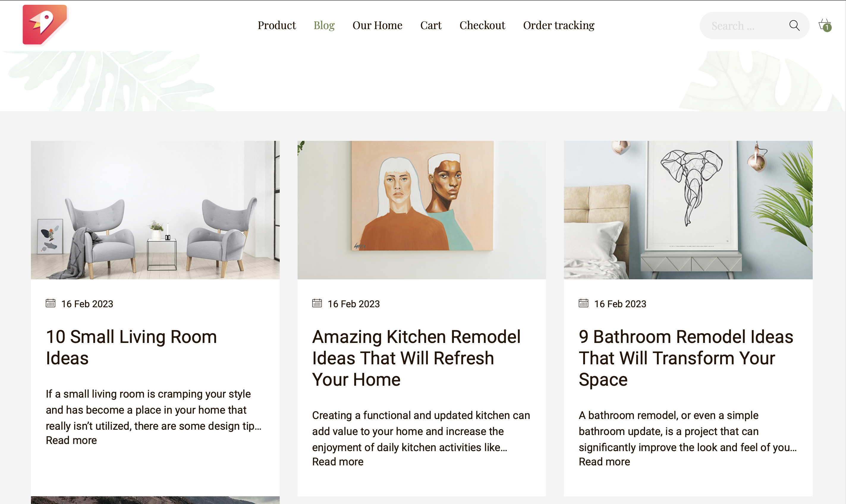
Task: Open the grey armchairs living room thumbnail
Action: (155, 210)
